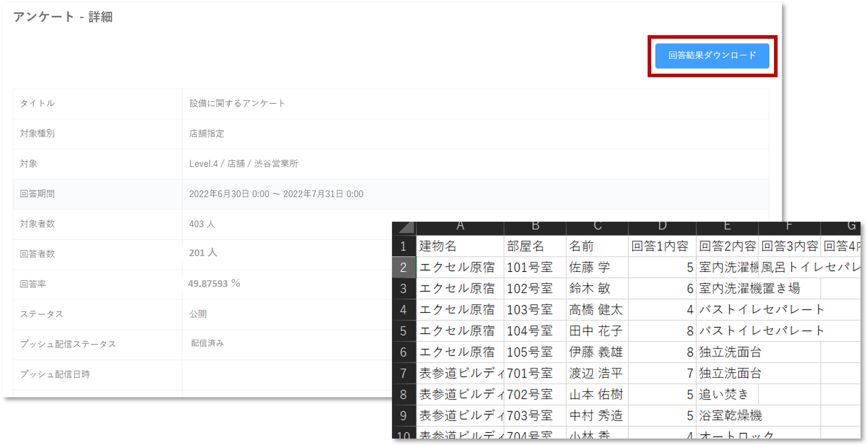Select row 5 header
The height and width of the screenshot is (446, 868).
tap(403, 331)
